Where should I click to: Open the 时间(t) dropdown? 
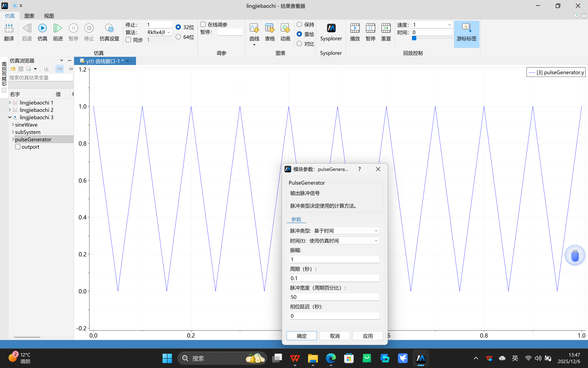pyautogui.click(x=344, y=241)
